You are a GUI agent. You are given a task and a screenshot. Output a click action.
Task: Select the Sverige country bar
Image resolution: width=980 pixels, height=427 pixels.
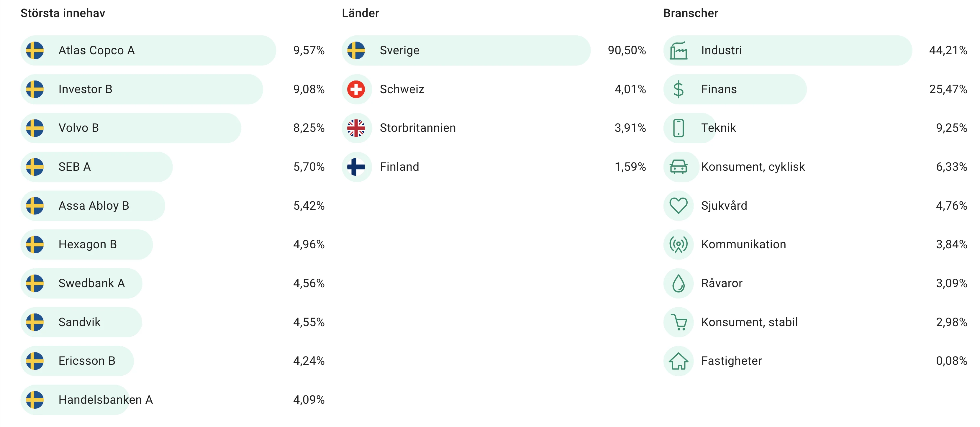point(466,50)
